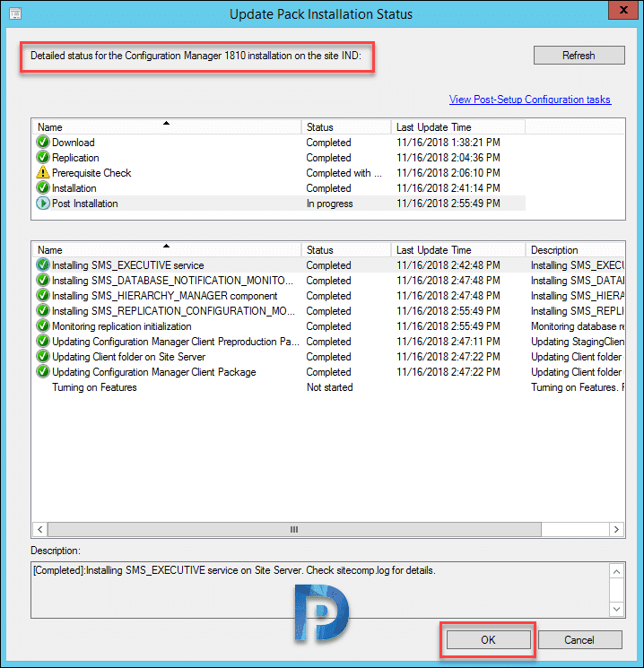Select Installing SMS_REPLICATION_CONFIGURATION_MO... row

pos(328,311)
